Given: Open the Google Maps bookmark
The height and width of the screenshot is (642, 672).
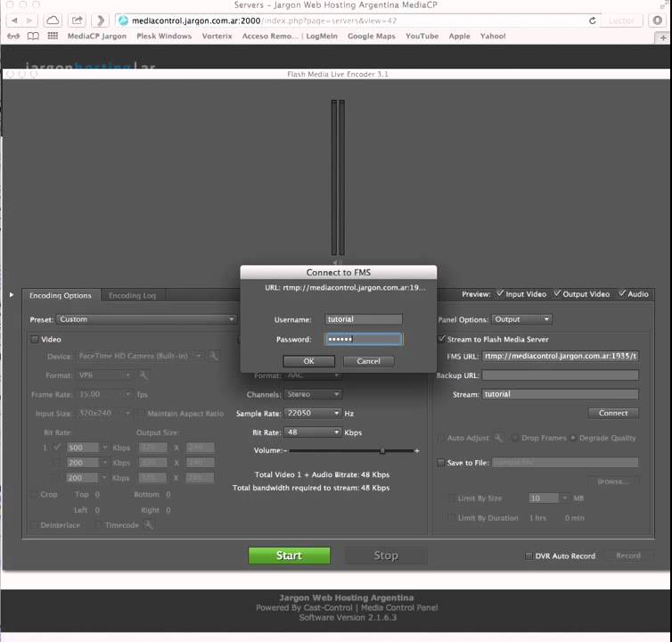Looking at the screenshot, I should tap(371, 36).
